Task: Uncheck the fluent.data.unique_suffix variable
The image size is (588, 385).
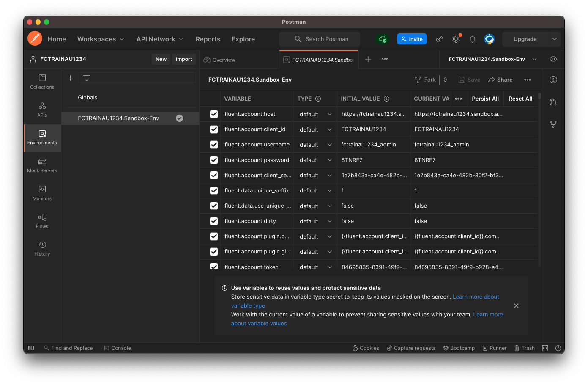Action: click(214, 190)
